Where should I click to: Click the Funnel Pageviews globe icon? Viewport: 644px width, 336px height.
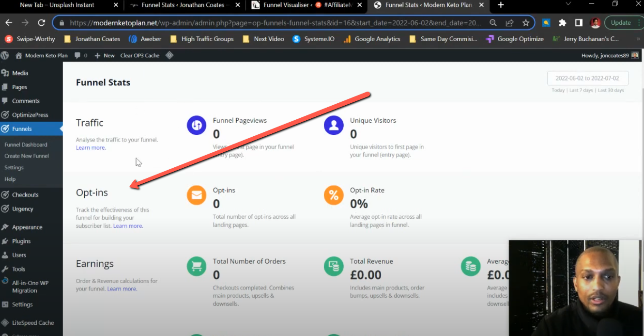(x=197, y=125)
